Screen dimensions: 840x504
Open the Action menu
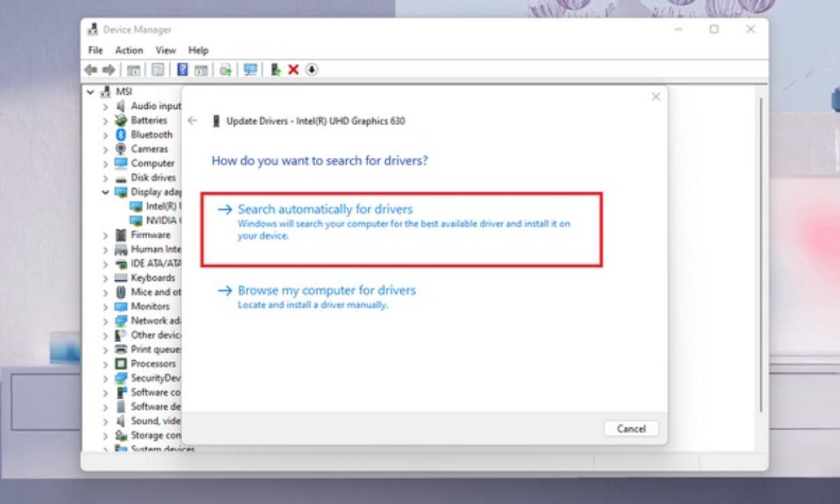tap(129, 50)
